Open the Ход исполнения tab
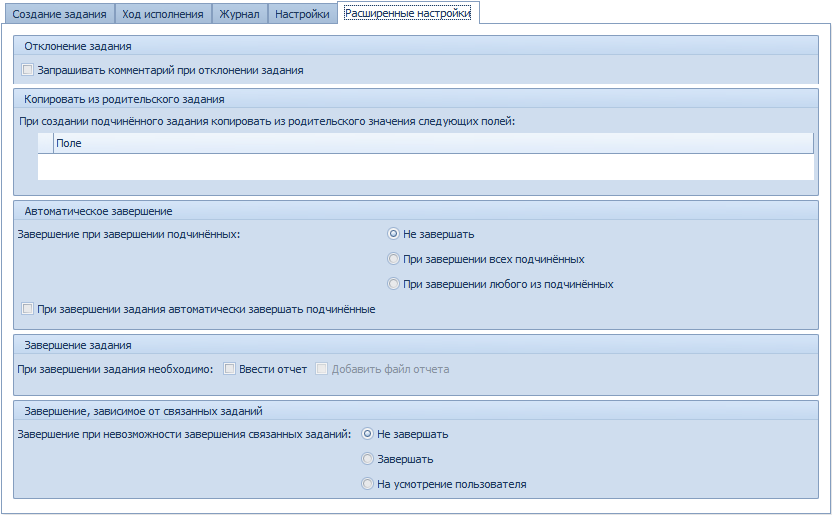The image size is (832, 515). [x=163, y=14]
